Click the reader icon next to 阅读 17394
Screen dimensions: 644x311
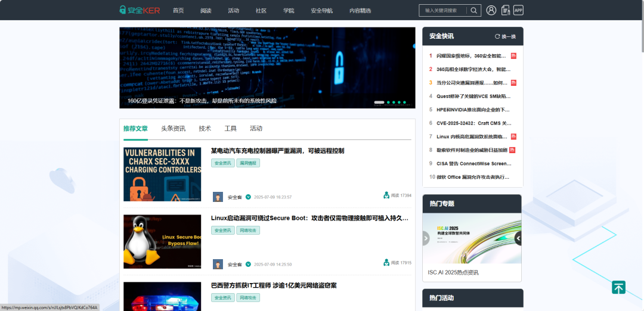coord(386,195)
